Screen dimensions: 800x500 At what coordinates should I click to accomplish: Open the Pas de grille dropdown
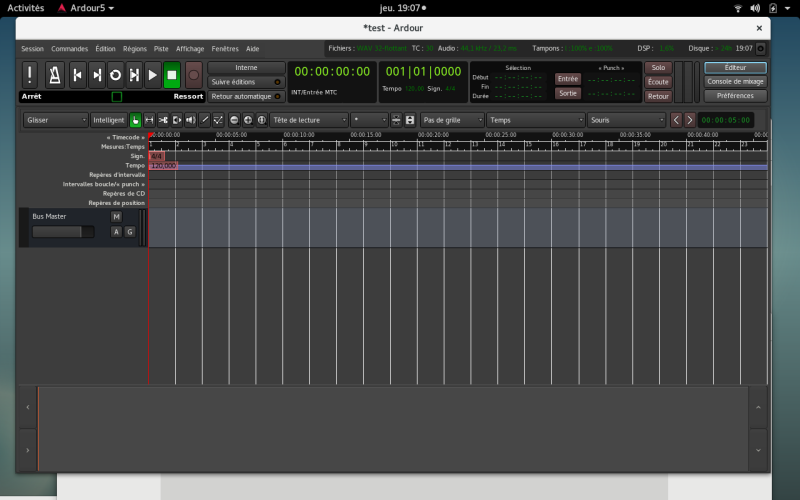pos(452,120)
